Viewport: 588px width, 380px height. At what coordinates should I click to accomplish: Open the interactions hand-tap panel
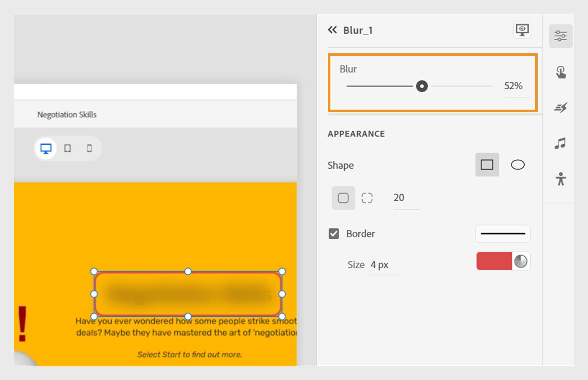coord(560,72)
